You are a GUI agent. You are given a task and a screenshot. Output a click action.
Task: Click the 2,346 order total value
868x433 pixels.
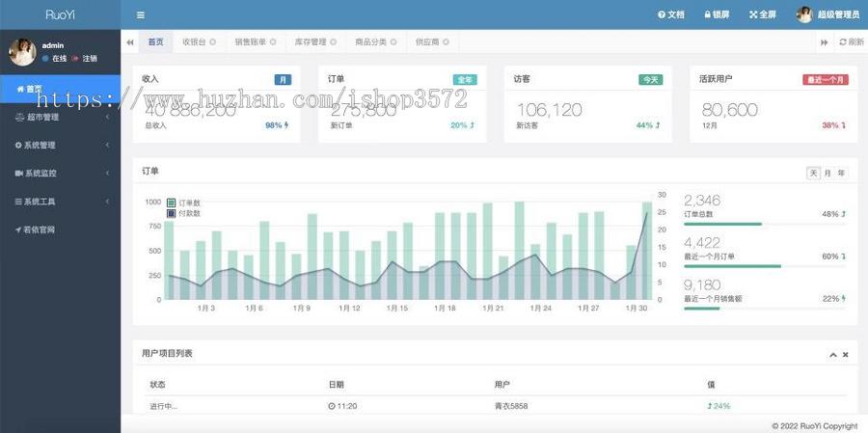702,201
